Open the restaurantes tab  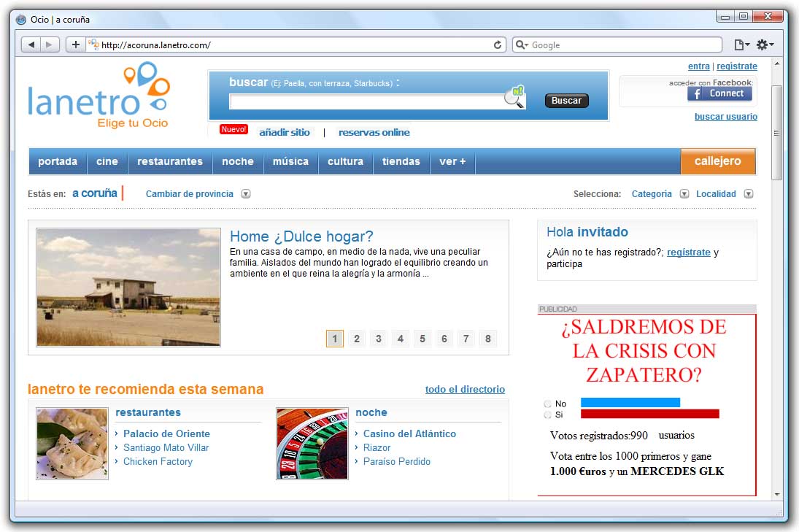point(170,161)
